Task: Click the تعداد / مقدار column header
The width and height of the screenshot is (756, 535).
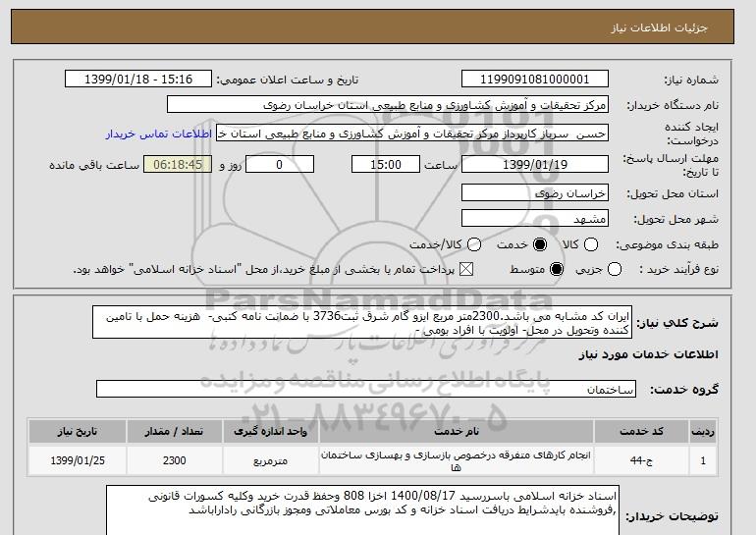Action: point(174,431)
